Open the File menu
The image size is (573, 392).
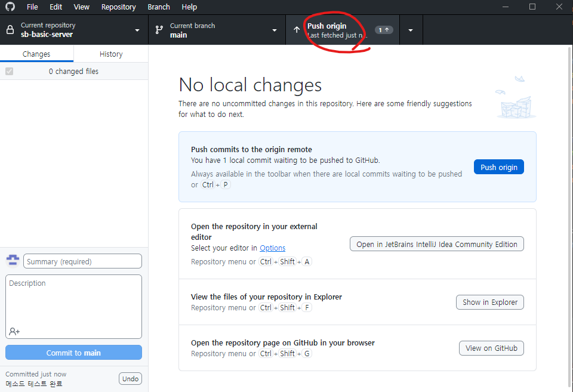click(32, 7)
